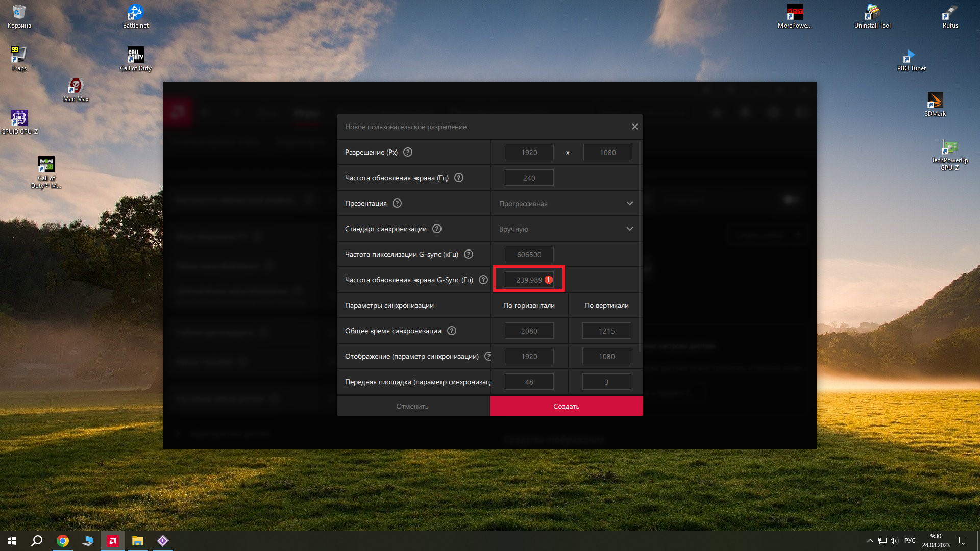Click help icon next to Разрешение (Px)
The width and height of the screenshot is (980, 551).
coord(408,152)
